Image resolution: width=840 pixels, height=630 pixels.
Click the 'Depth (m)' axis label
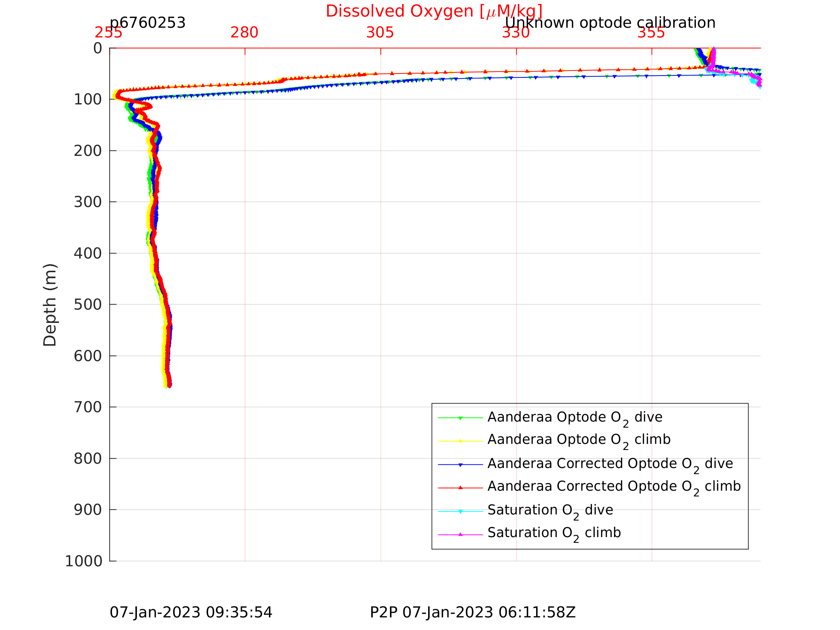(x=50, y=305)
